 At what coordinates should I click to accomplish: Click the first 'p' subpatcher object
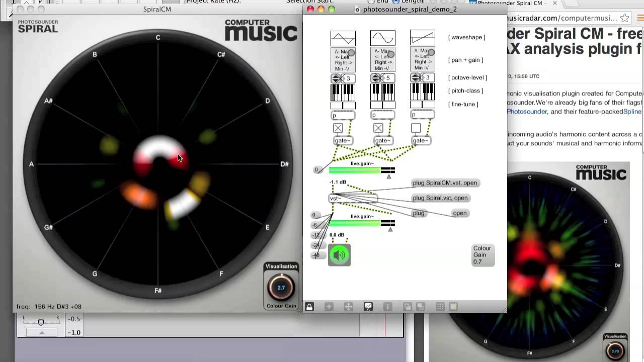coord(343,116)
